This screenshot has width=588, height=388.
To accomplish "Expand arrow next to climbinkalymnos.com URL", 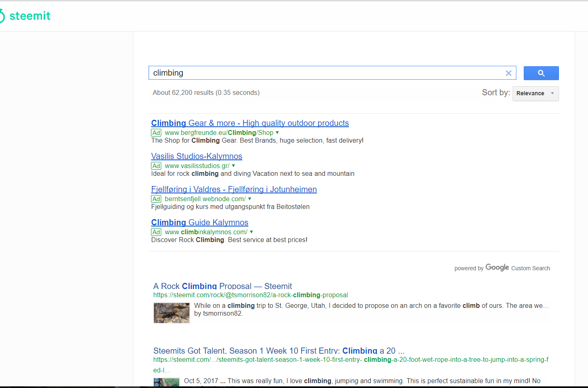I will [x=251, y=232].
